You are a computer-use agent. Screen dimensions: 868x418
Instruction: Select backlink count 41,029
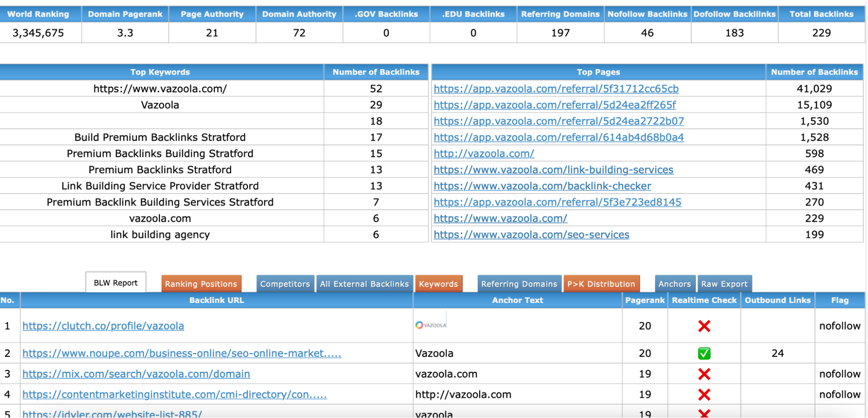pos(814,89)
